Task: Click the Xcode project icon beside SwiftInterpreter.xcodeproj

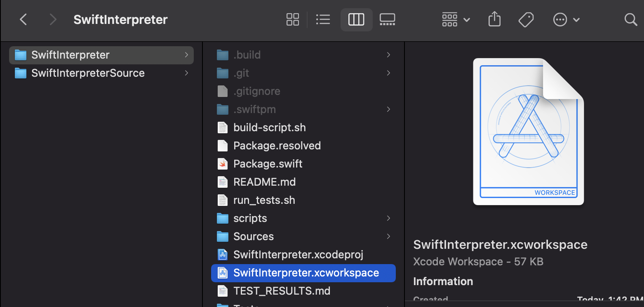Action: (x=223, y=255)
